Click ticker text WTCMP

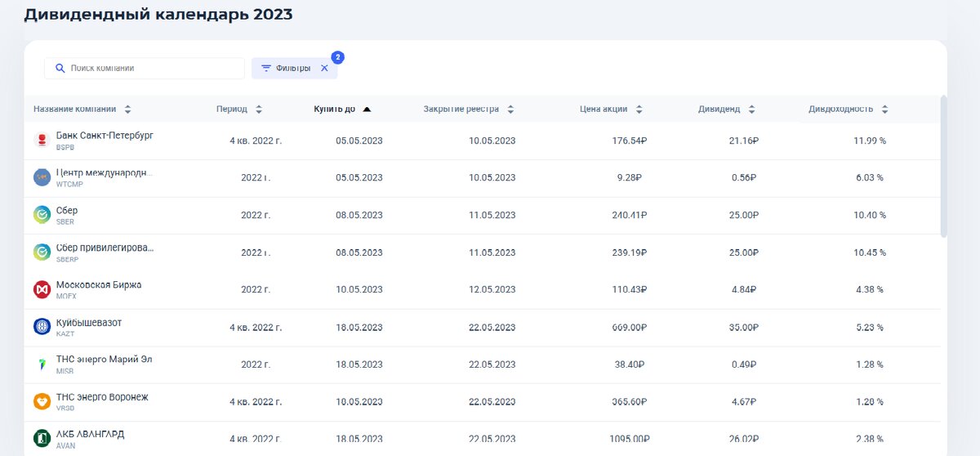69,185
